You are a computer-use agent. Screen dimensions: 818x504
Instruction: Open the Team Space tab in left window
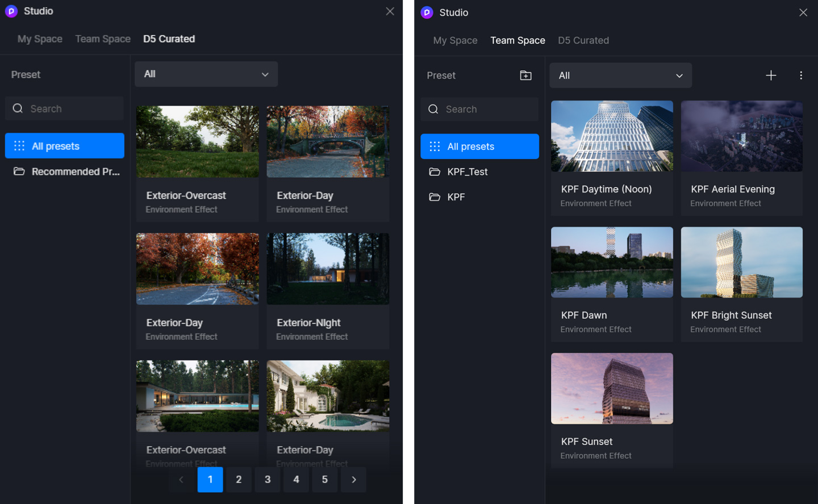click(x=103, y=39)
